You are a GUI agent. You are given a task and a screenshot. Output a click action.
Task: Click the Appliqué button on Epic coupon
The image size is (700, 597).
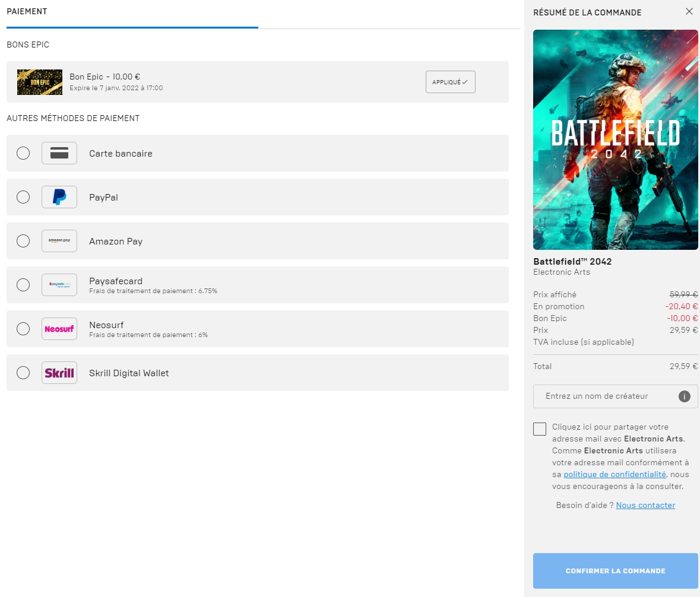(x=451, y=82)
